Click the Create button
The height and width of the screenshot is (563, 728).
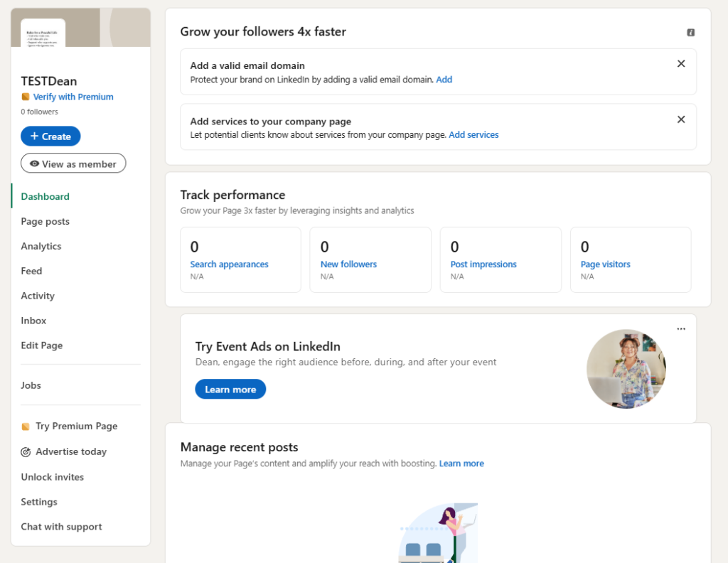50,136
